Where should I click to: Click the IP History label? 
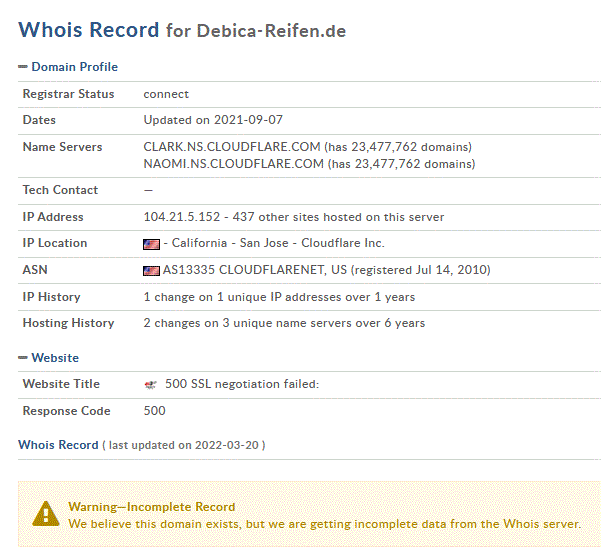(x=51, y=297)
